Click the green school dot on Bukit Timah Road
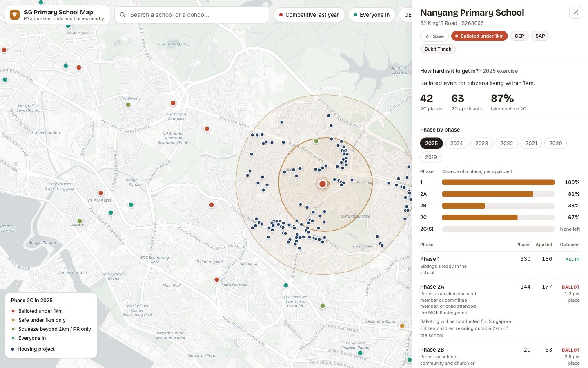588x368 pixels. (316, 141)
